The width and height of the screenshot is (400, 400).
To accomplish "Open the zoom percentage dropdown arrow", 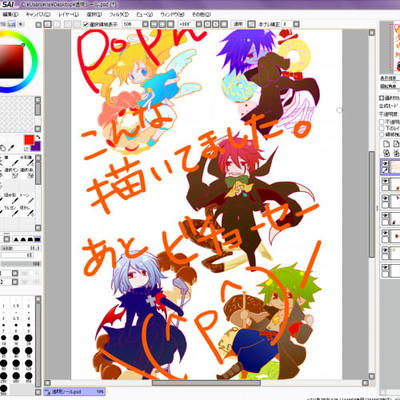I will [x=145, y=24].
